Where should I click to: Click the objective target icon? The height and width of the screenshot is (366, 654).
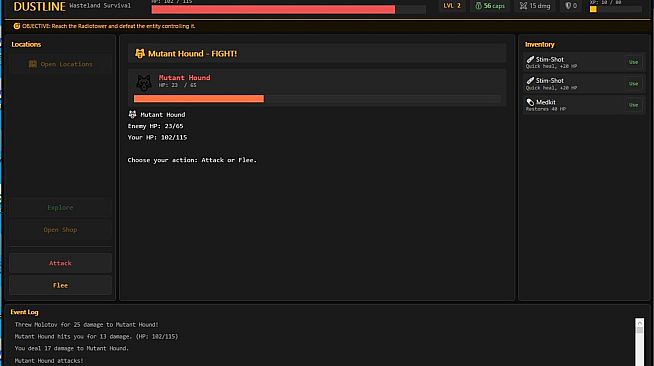click(x=17, y=26)
